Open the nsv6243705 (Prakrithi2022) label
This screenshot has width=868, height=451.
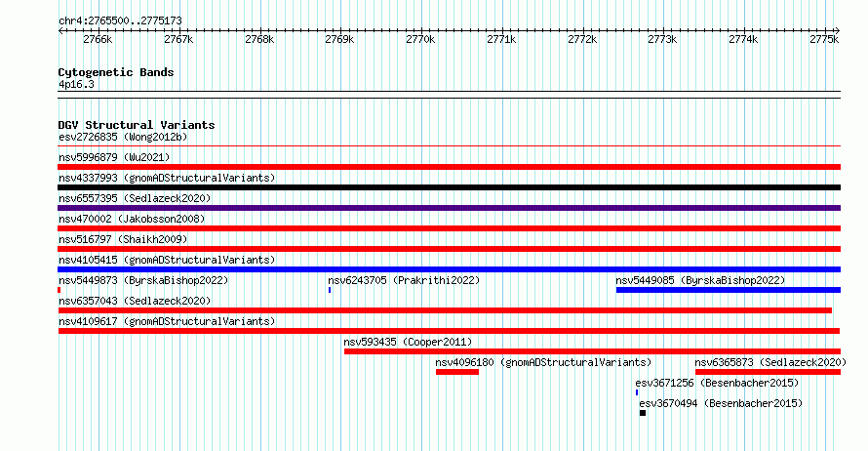click(404, 280)
